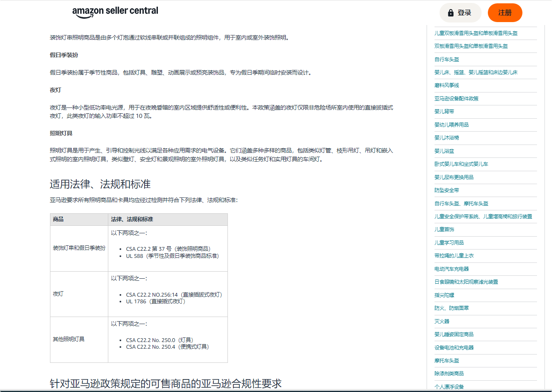The width and height of the screenshot is (552, 392).
Task: Open the 婴幼儿喂养用品 link
Action: pyautogui.click(x=451, y=125)
